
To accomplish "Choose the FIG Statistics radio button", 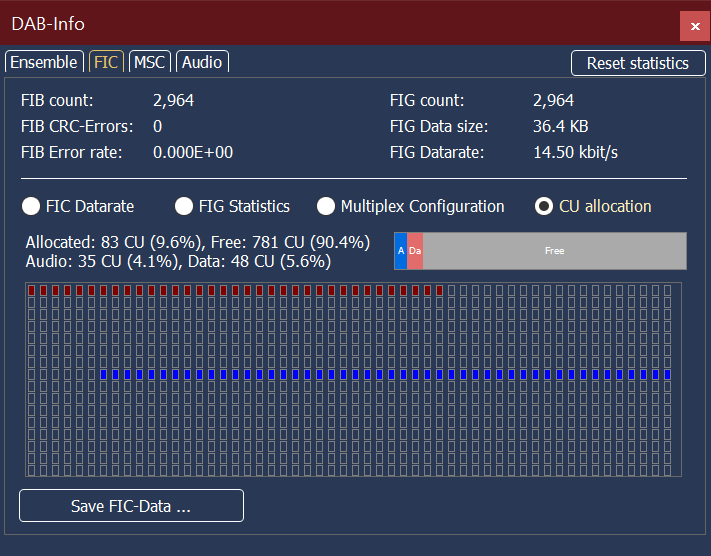I will click(x=184, y=206).
